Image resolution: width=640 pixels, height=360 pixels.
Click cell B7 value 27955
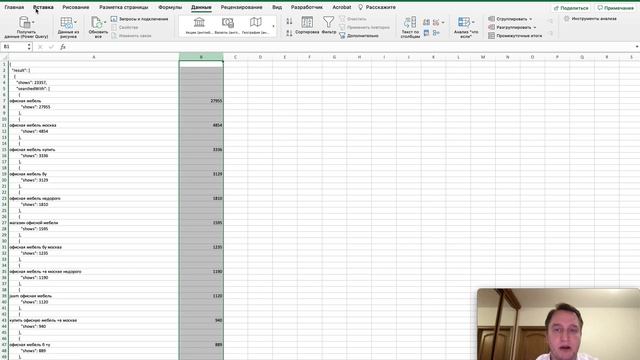201,101
